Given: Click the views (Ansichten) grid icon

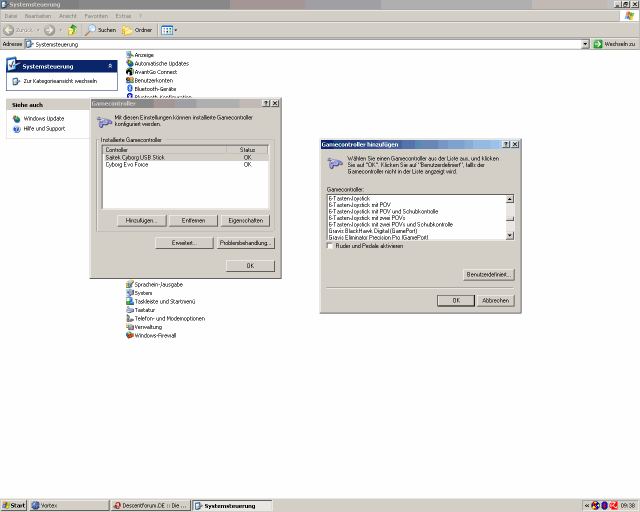Looking at the screenshot, I should pos(167,30).
